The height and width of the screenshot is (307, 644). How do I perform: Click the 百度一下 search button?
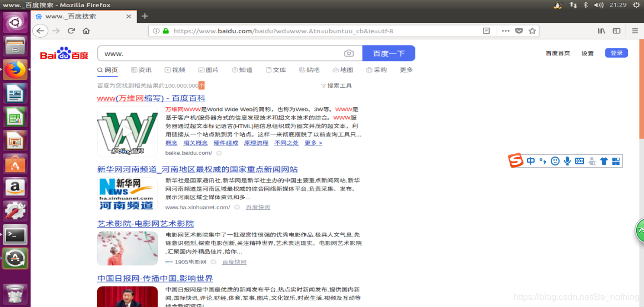389,53
